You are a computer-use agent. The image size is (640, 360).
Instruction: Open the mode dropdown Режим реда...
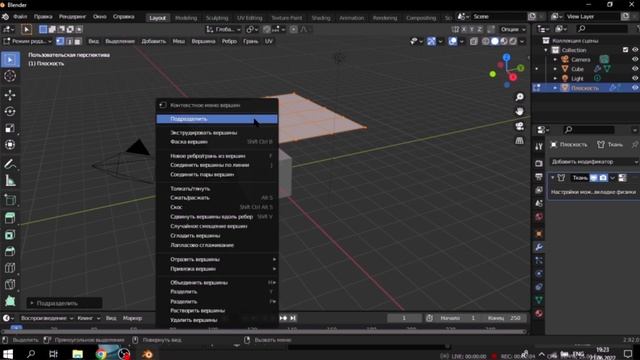click(28, 41)
